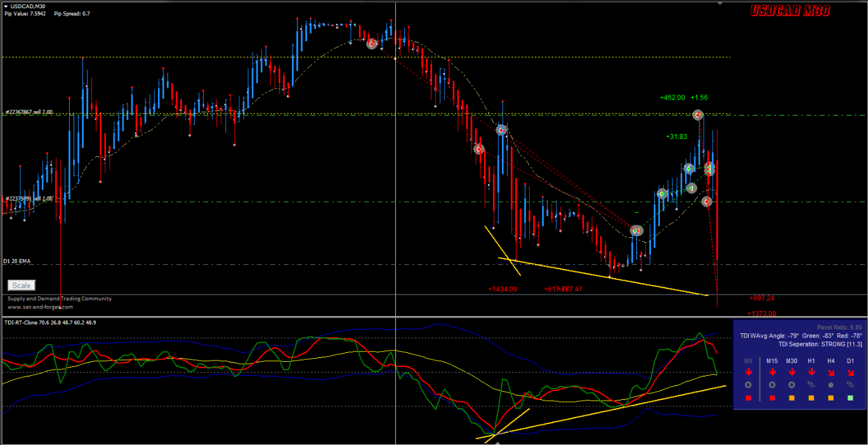
Task: Open the www.set-and-forget.com link text
Action: click(x=40, y=307)
